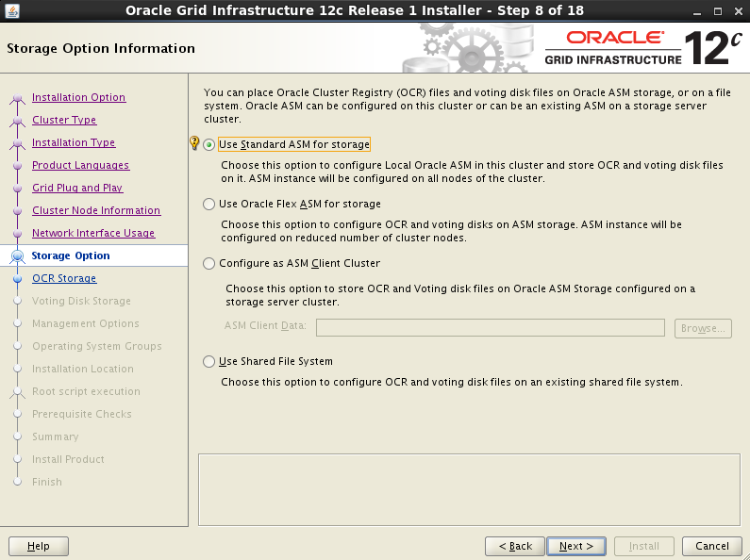The width and height of the screenshot is (750, 560).
Task: Close the installer window
Action: click(x=739, y=11)
